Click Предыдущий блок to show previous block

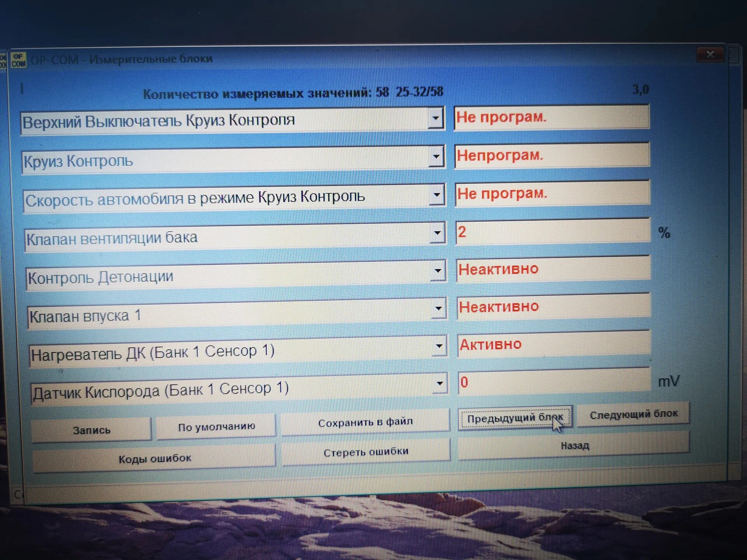(516, 418)
